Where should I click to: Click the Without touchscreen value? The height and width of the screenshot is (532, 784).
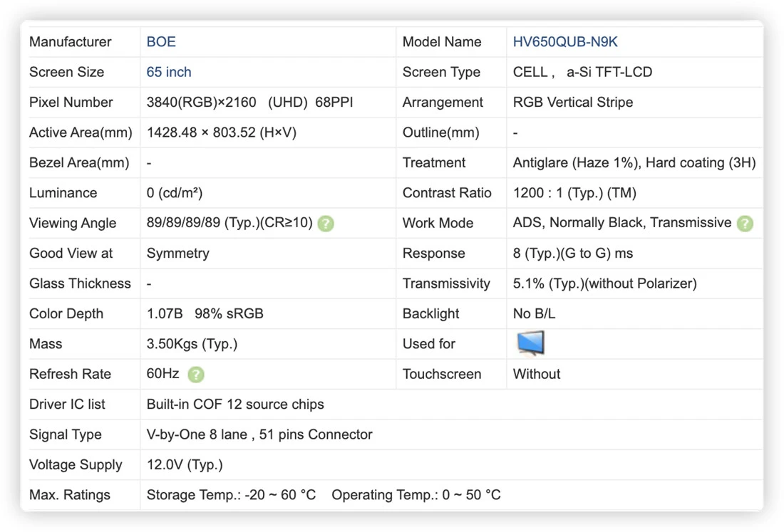537,374
